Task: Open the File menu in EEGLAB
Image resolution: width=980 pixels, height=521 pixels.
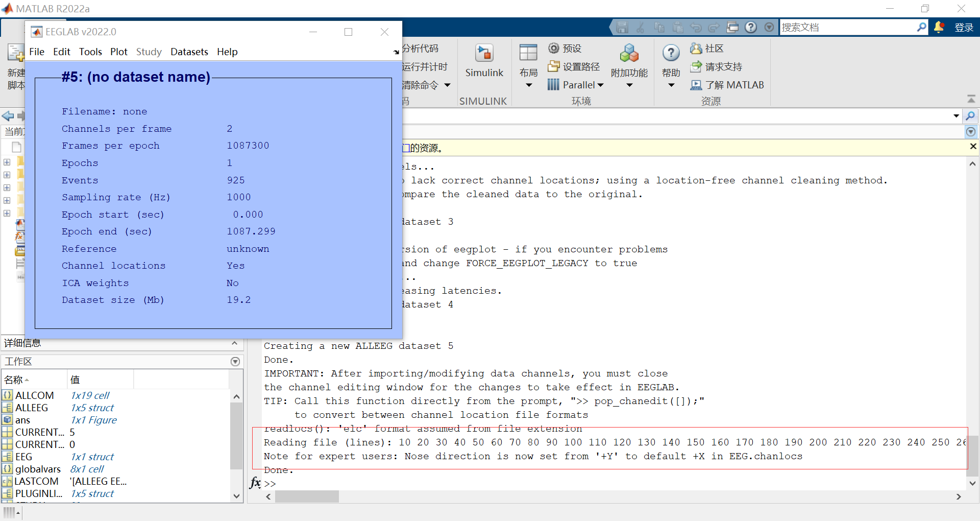Action: click(37, 52)
